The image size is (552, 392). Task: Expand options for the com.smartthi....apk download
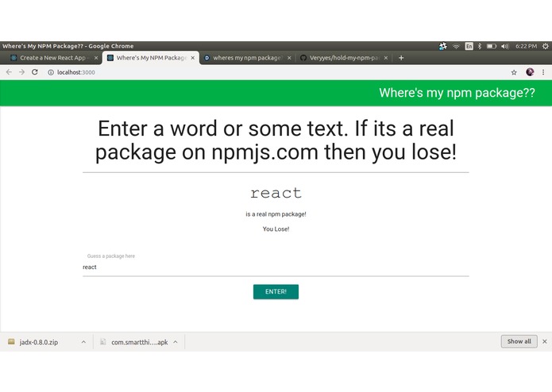(176, 342)
